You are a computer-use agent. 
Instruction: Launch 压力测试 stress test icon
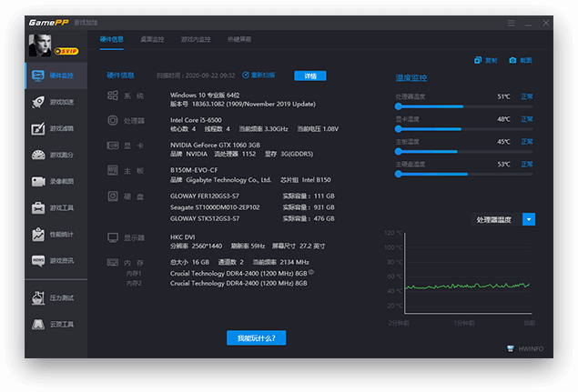(x=39, y=297)
